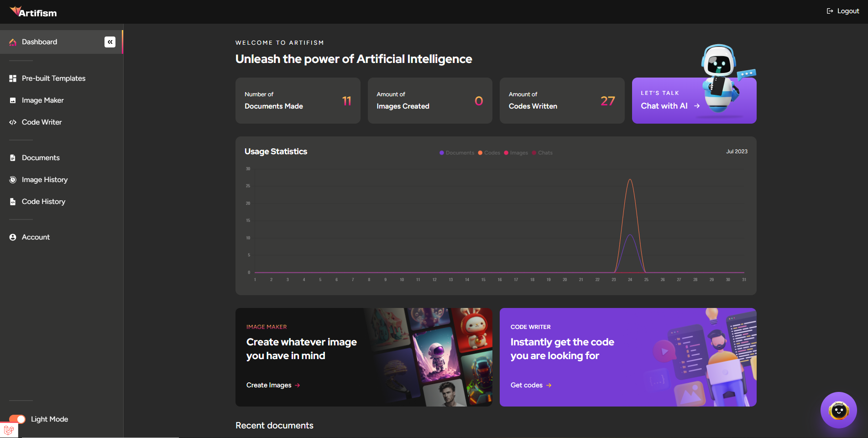Collapse the sidebar with the double-chevron button
Viewport: 868px width, 438px height.
click(x=110, y=42)
